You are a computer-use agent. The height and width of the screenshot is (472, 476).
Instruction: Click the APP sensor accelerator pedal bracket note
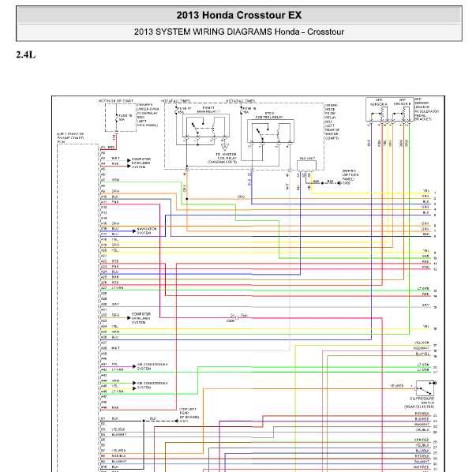click(x=426, y=109)
